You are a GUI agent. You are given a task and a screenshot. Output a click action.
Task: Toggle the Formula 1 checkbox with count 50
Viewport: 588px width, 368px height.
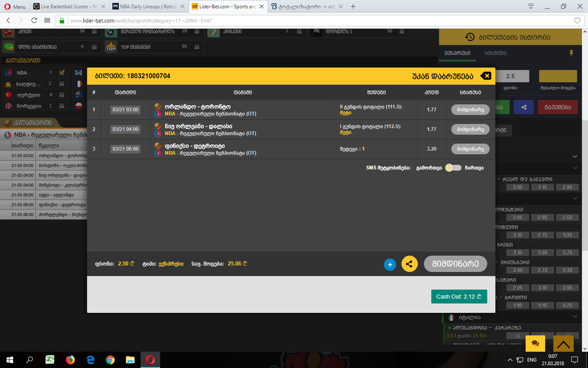click(401, 32)
